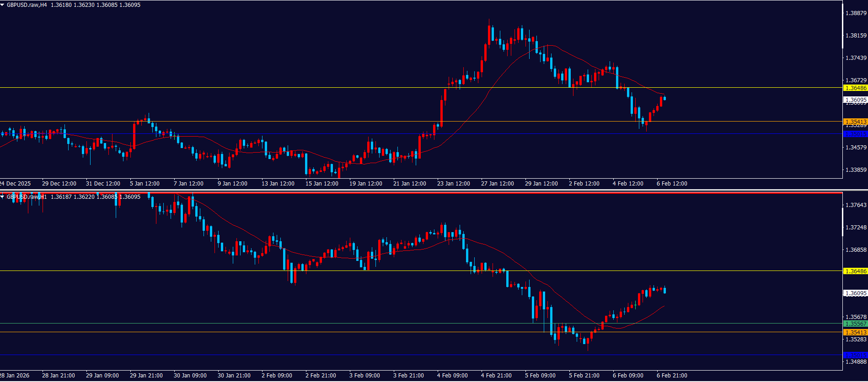Screen dimensions: 868x382
Task: Click the 6 Feb 12:00 label on H4 time axis
Action: tap(671, 184)
